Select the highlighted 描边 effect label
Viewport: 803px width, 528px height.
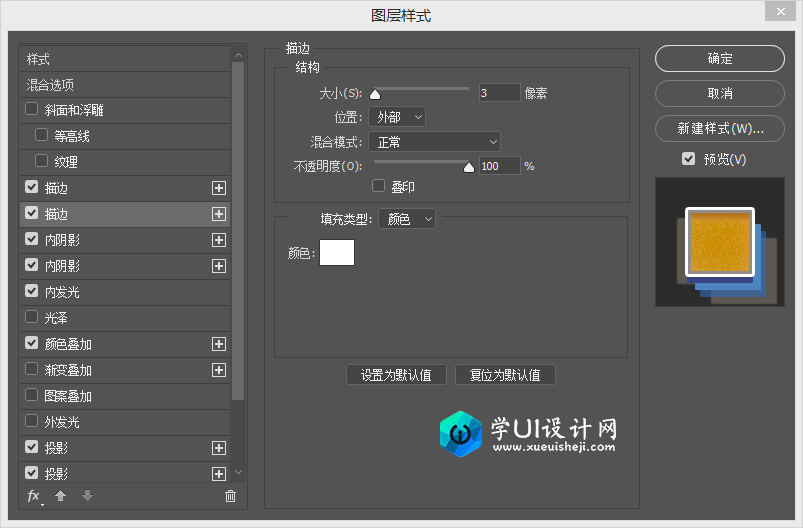point(56,215)
